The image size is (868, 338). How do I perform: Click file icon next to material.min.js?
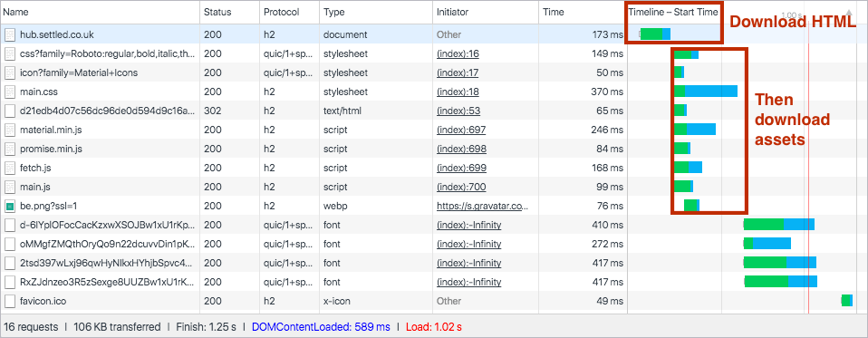10,130
